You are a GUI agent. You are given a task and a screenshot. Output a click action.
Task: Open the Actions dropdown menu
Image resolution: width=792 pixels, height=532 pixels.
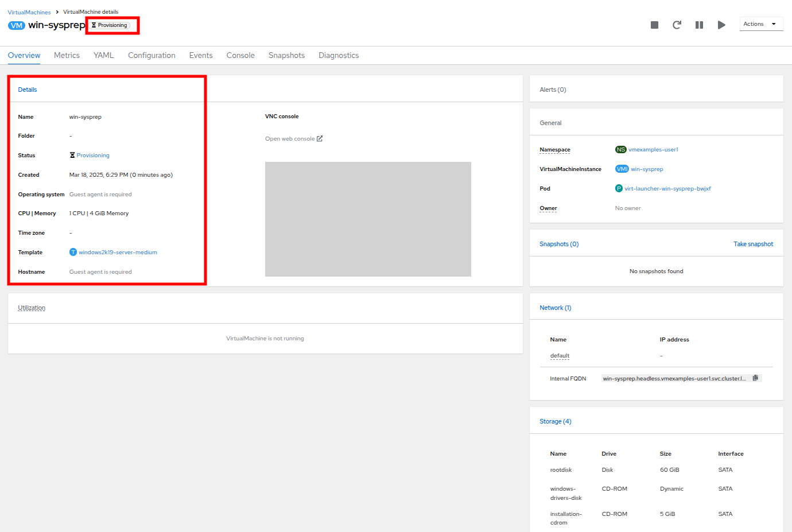tap(760, 24)
